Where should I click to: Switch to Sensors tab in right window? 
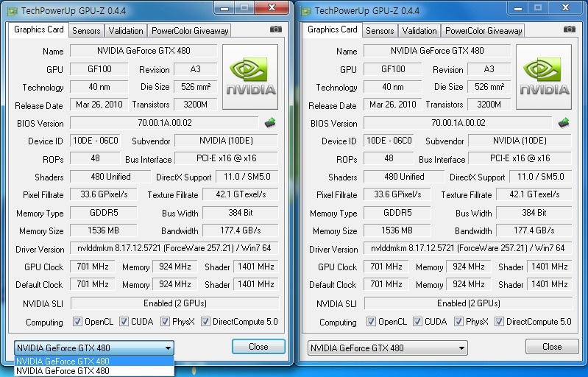[380, 31]
